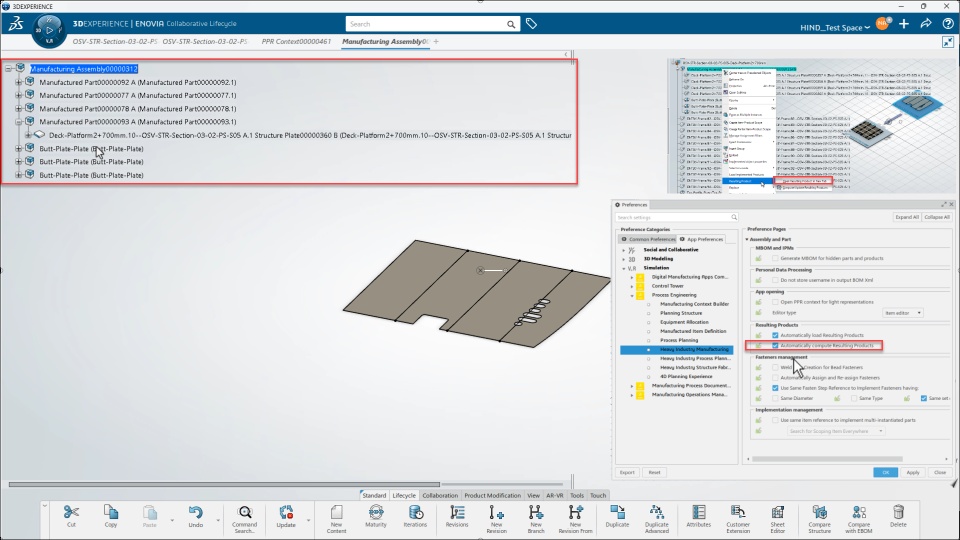Open Customer Extension tool
Screen dimensions: 960x540
pos(738,519)
